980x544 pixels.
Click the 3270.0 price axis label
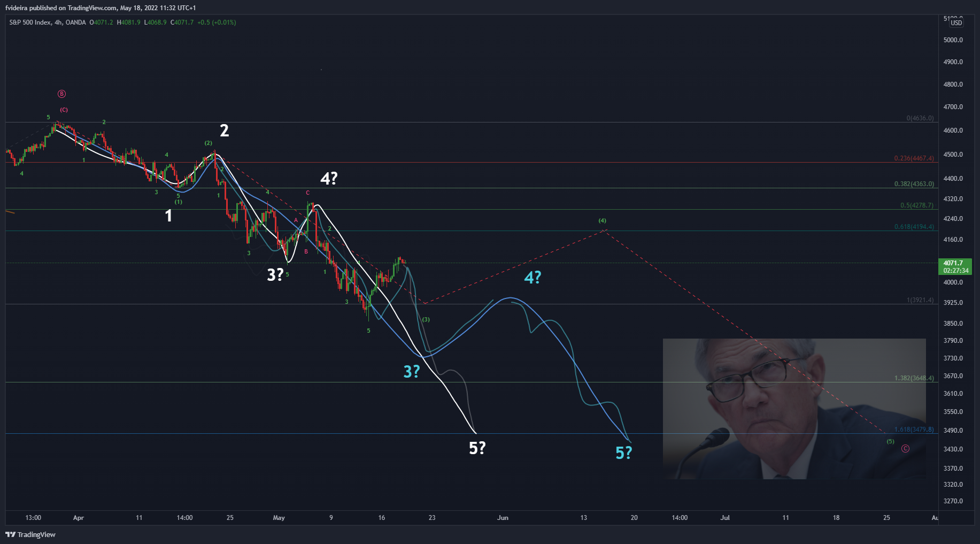pyautogui.click(x=953, y=501)
